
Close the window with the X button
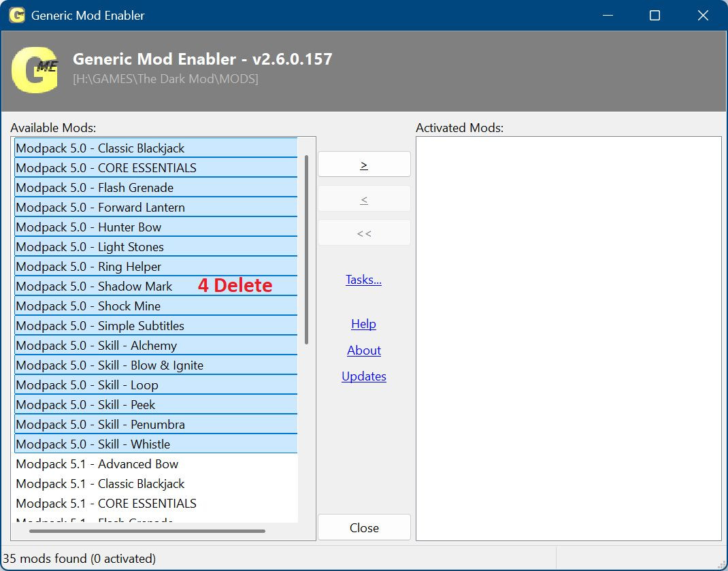coord(703,16)
